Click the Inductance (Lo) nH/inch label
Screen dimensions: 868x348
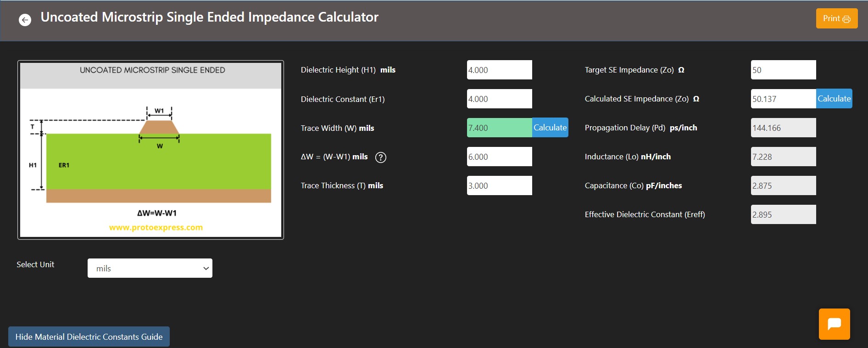click(628, 157)
